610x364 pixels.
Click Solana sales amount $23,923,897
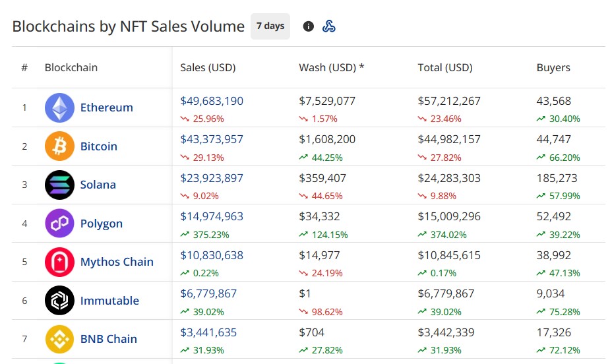coord(212,178)
